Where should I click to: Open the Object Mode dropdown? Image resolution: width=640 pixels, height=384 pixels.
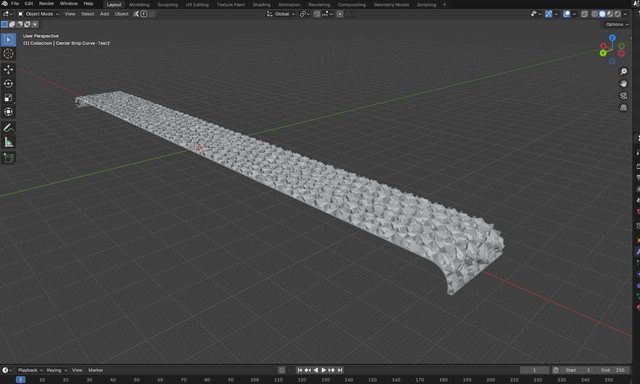(x=38, y=14)
